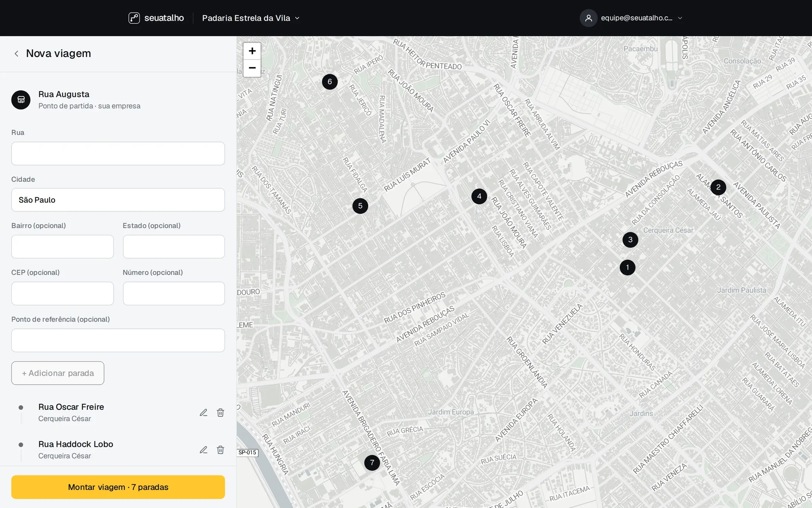This screenshot has height=508, width=812.
Task: Click the Pacaembu map label
Action: point(640,49)
